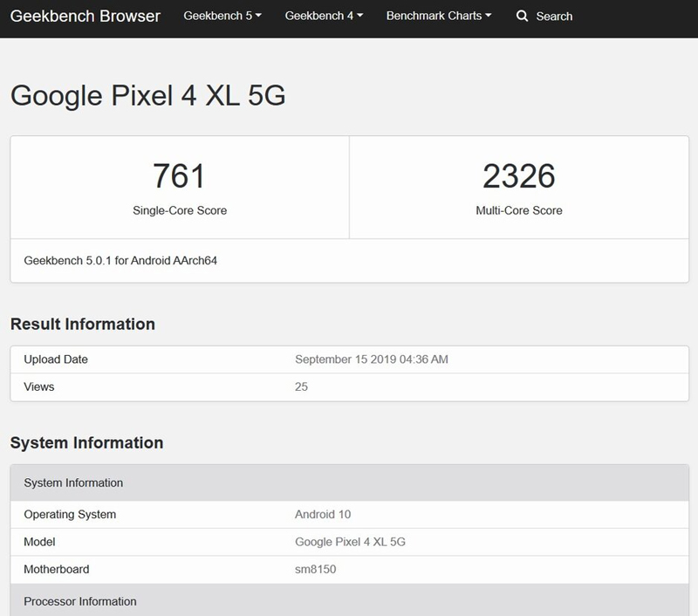Click the search magnifier icon

[522, 16]
